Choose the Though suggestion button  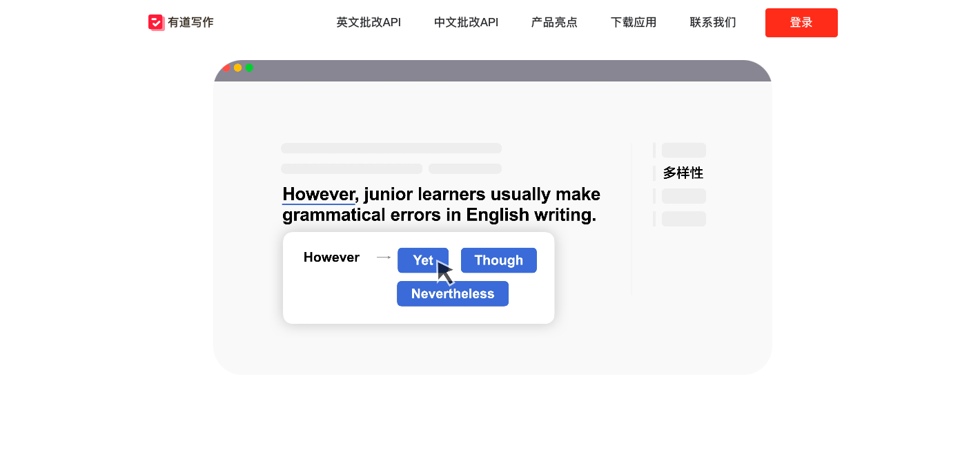498,260
